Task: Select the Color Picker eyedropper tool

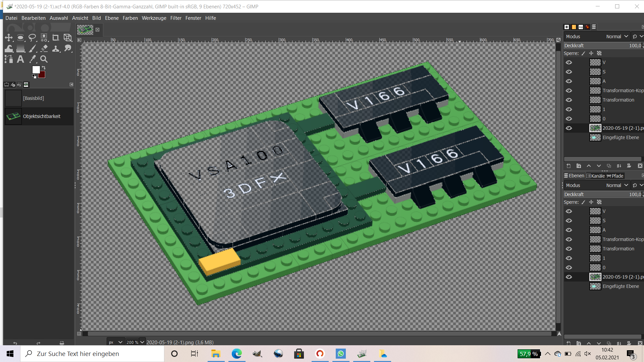Action: [x=32, y=59]
